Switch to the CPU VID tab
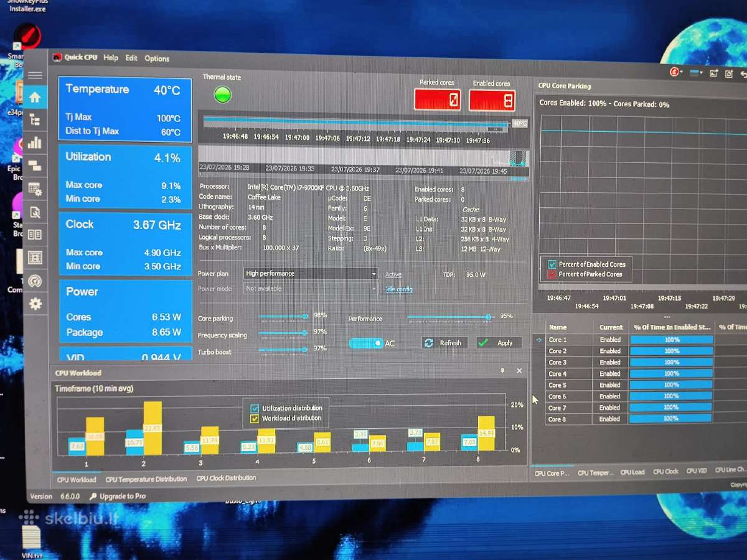747x560 pixels. (697, 471)
